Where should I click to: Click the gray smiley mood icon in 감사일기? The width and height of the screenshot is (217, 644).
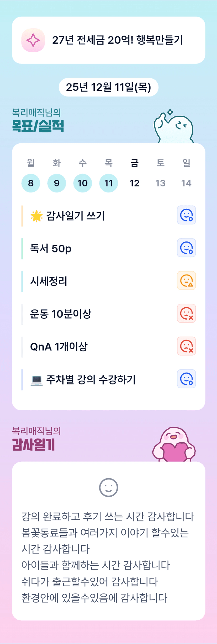click(108, 488)
